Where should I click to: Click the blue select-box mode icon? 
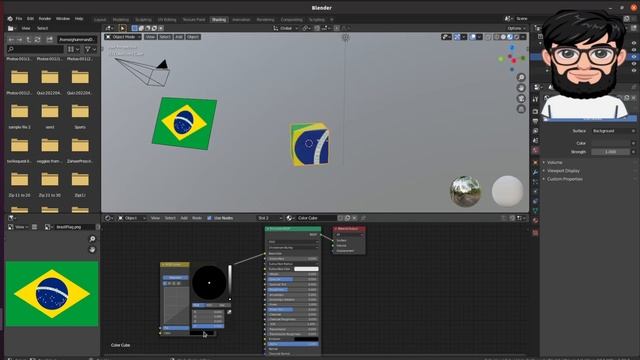pyautogui.click(x=135, y=28)
